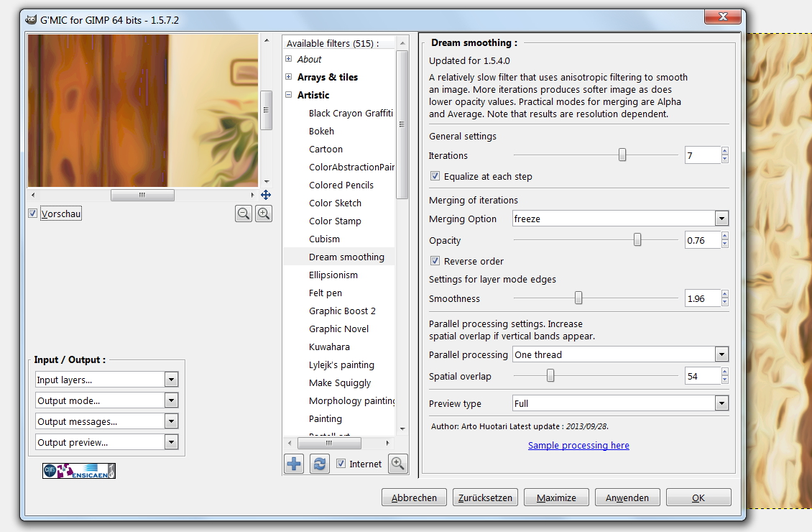Click the ENSICAEN logo banner
The height and width of the screenshot is (532, 812).
pyautogui.click(x=79, y=471)
